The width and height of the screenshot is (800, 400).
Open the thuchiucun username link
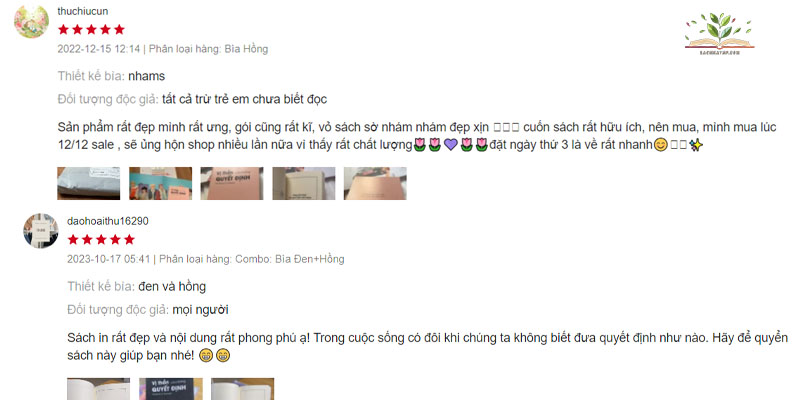click(x=83, y=11)
